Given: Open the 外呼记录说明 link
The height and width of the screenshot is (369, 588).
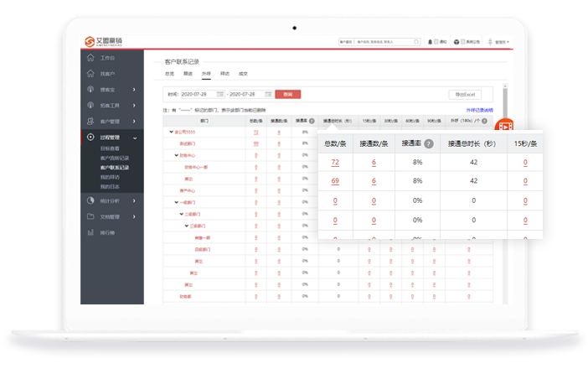Looking at the screenshot, I should [479, 110].
